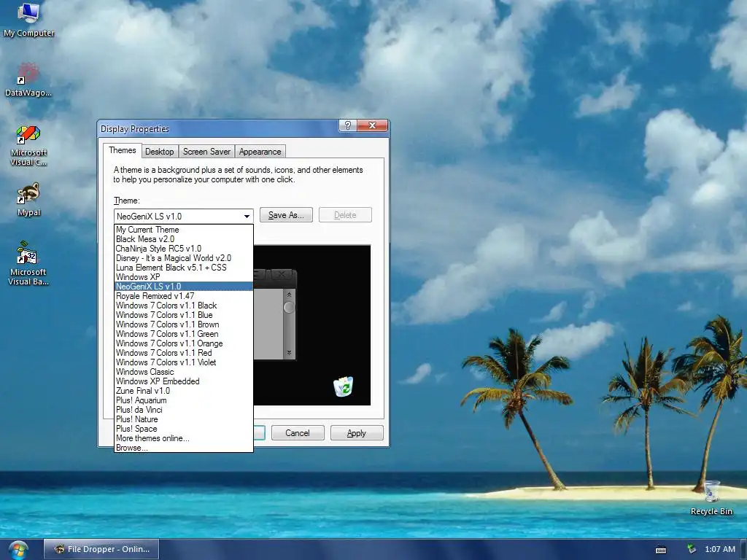Launch the Mypal browser icon
Image resolution: width=747 pixels, height=560 pixels.
(28, 200)
